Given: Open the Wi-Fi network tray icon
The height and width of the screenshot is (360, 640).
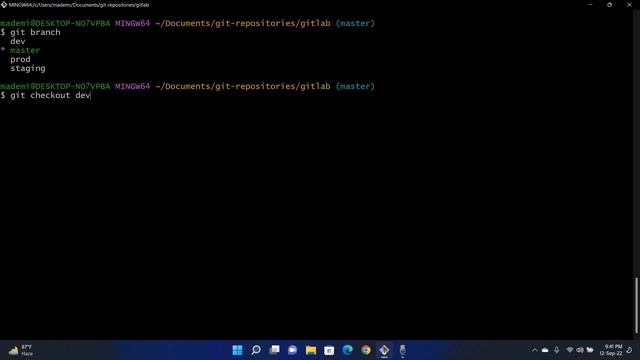Looking at the screenshot, I should 570,350.
